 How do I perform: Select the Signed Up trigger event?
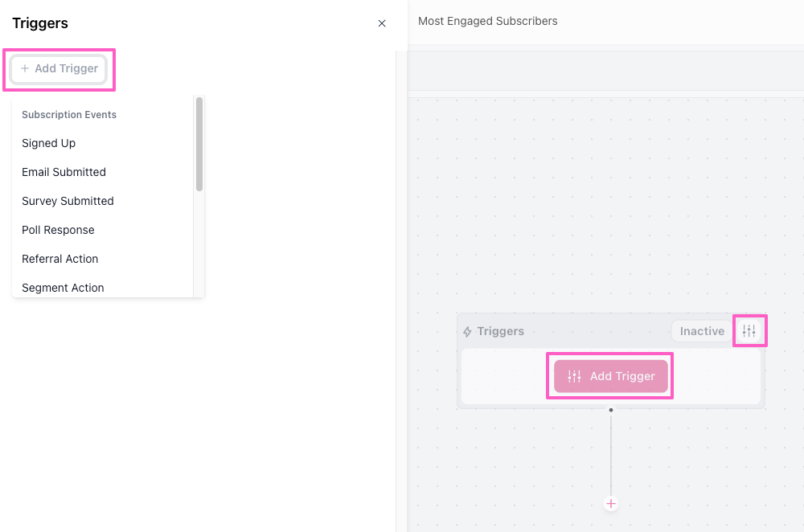coord(49,143)
